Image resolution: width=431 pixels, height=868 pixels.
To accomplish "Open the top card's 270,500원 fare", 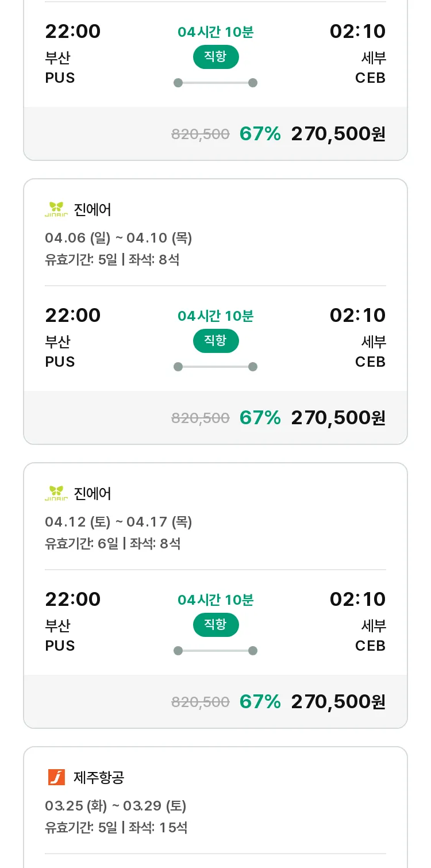I will point(338,133).
